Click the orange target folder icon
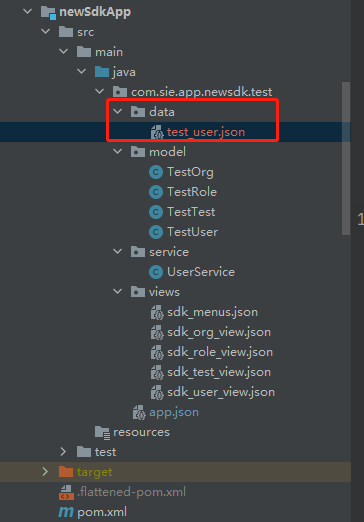 (x=66, y=472)
